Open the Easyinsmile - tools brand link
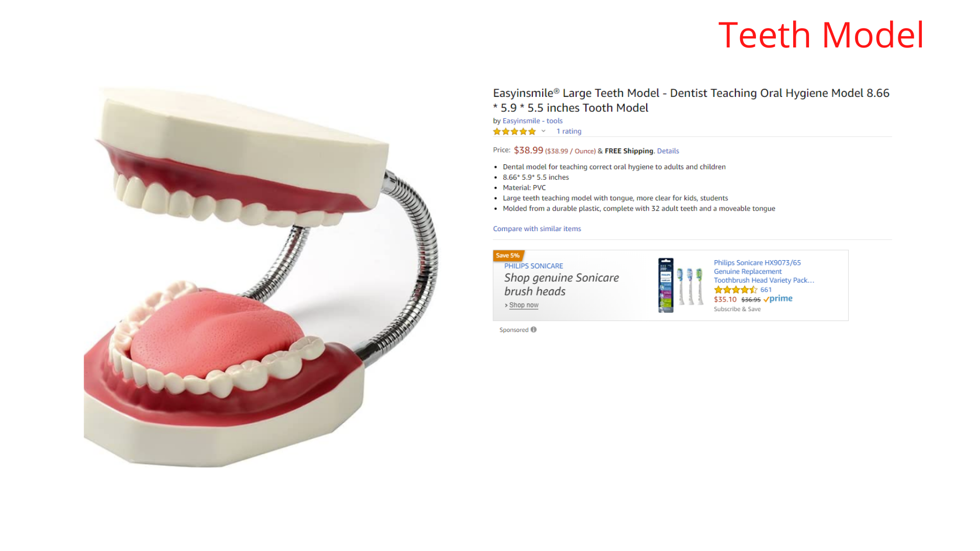This screenshot has height=551, width=980. [x=532, y=121]
